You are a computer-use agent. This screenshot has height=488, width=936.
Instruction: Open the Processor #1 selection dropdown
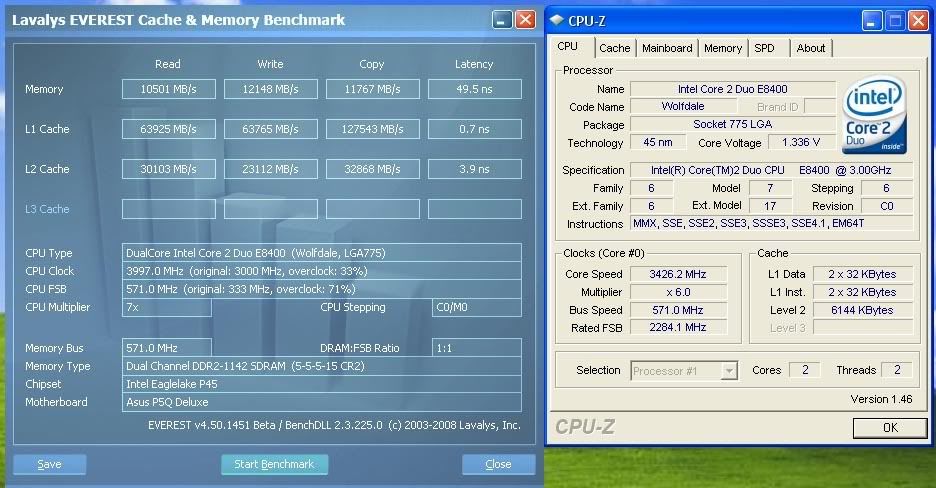[x=729, y=371]
